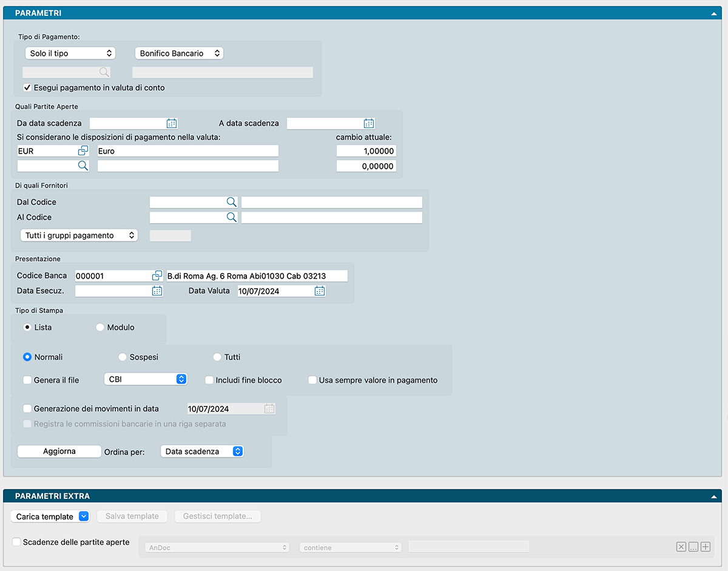Viewport: 728px width, 571px height.
Task: Click the Carica template button
Action: (50, 516)
